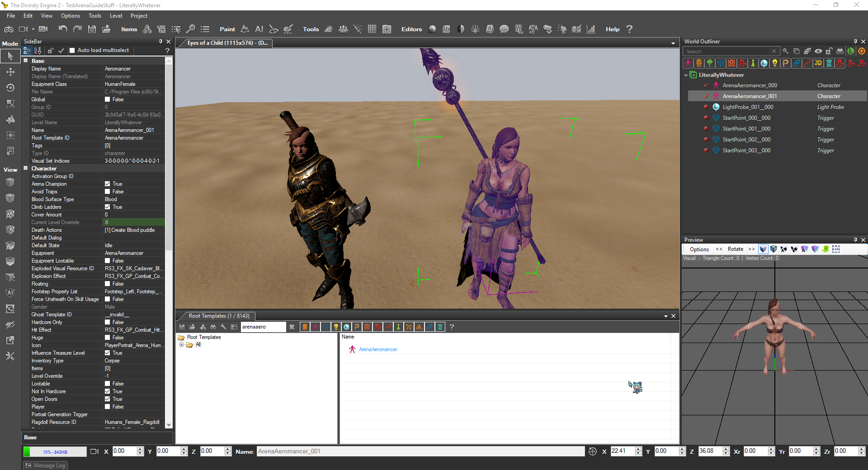The height and width of the screenshot is (470, 868).
Task: Open the Root Templates panel dropdown arrow
Action: pos(666,316)
